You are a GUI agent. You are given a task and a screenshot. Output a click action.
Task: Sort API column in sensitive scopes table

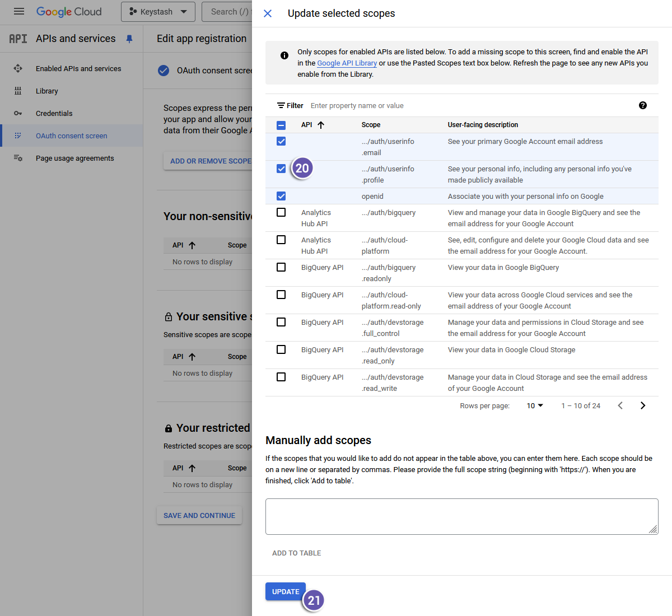[192, 357]
